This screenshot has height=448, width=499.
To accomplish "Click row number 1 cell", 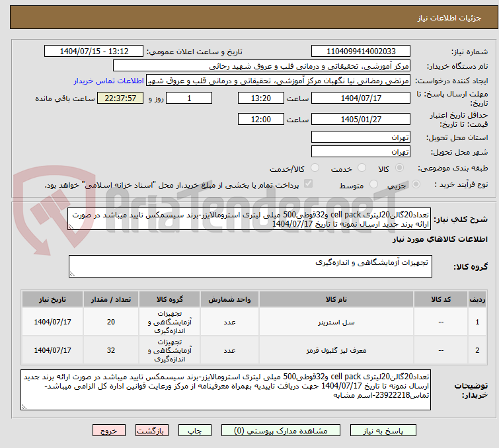I will coord(477,322).
